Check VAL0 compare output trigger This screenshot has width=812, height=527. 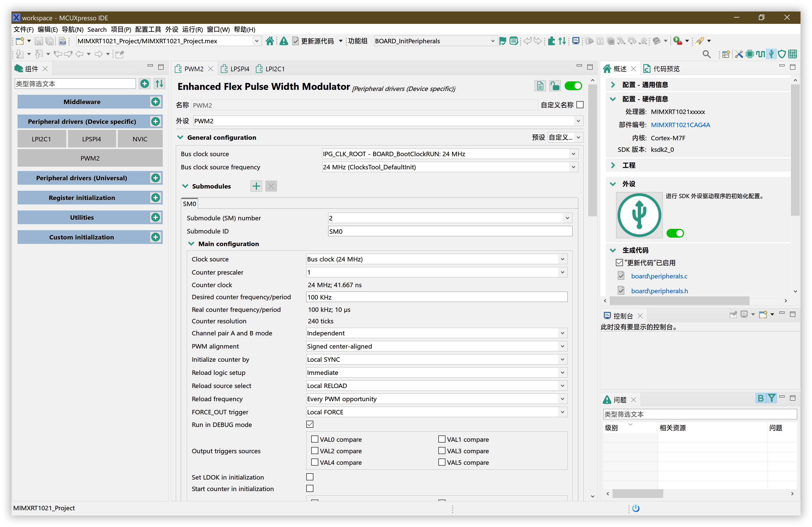point(314,439)
